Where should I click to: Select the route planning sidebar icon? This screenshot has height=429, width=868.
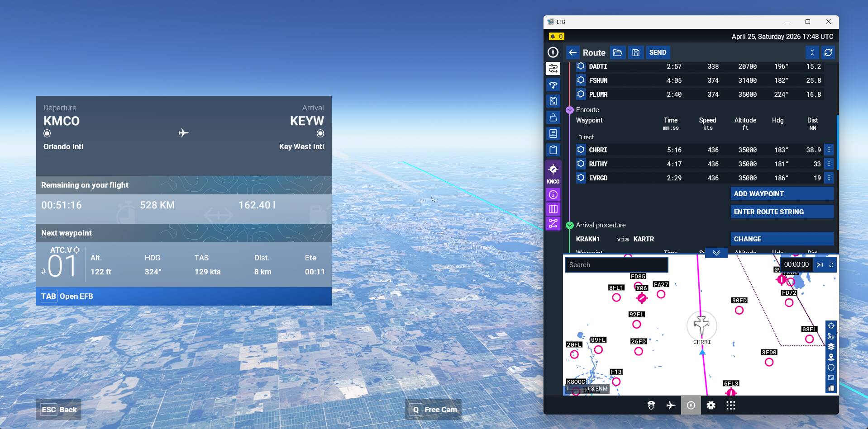click(x=553, y=69)
